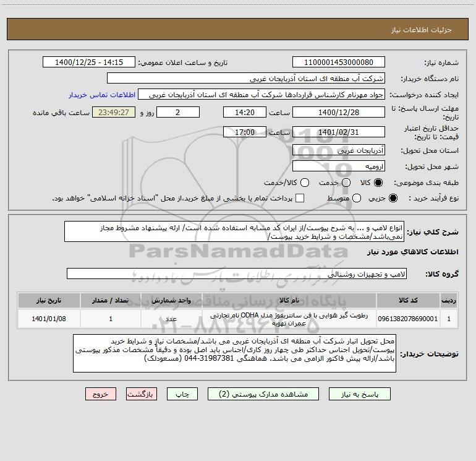Screen dimensions: 476x461
Task: Select the متوسط purchase type radio
Action: 357,199
